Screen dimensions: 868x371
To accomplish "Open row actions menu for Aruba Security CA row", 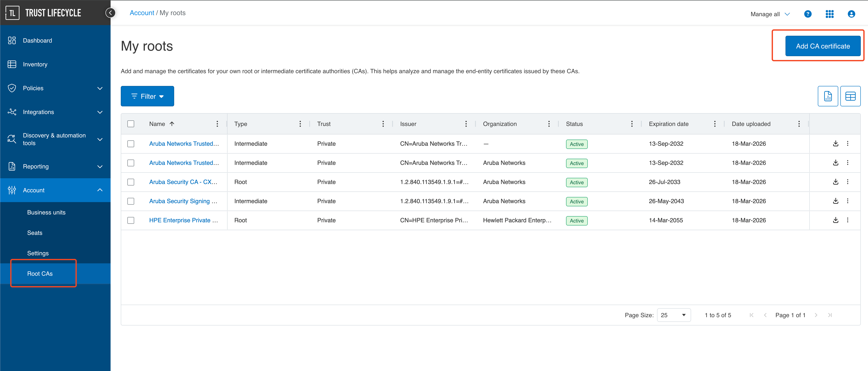I will [848, 182].
